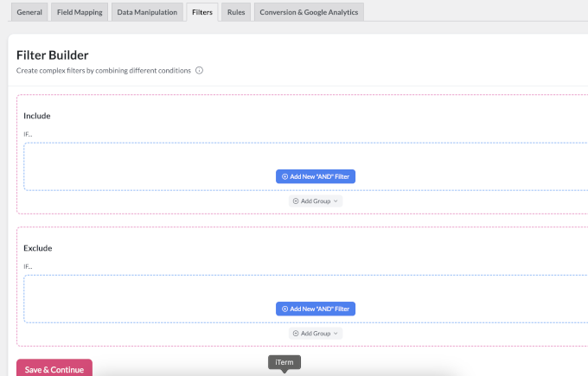This screenshot has width=588, height=376.
Task: Click the iTerm tooltip label
Action: 284,362
